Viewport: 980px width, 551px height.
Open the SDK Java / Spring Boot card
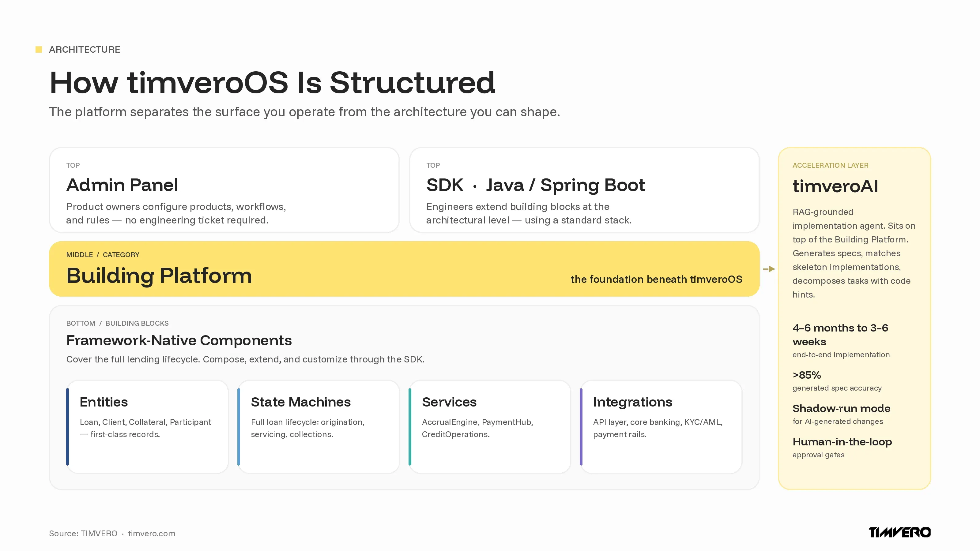click(x=584, y=190)
